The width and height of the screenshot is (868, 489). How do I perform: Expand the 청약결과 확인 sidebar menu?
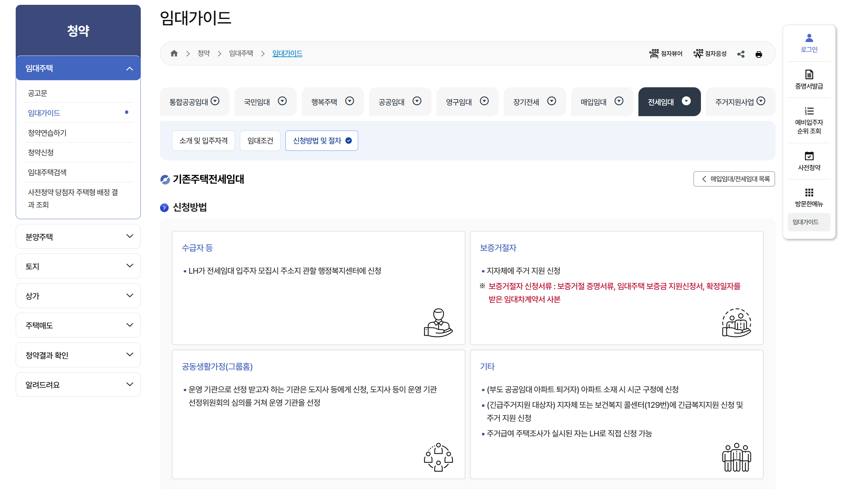tap(78, 355)
